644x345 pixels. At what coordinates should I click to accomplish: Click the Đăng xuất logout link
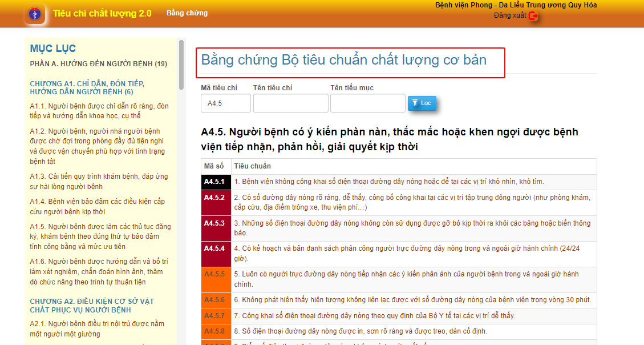point(510,15)
